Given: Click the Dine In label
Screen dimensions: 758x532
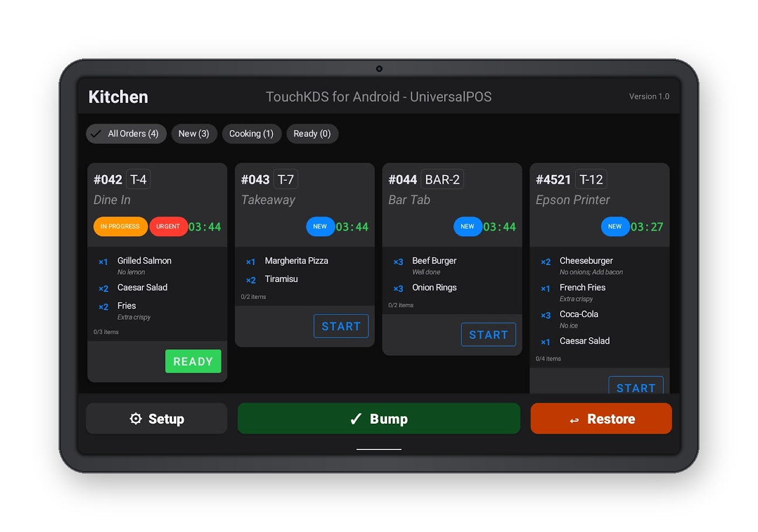Looking at the screenshot, I should click(x=112, y=200).
